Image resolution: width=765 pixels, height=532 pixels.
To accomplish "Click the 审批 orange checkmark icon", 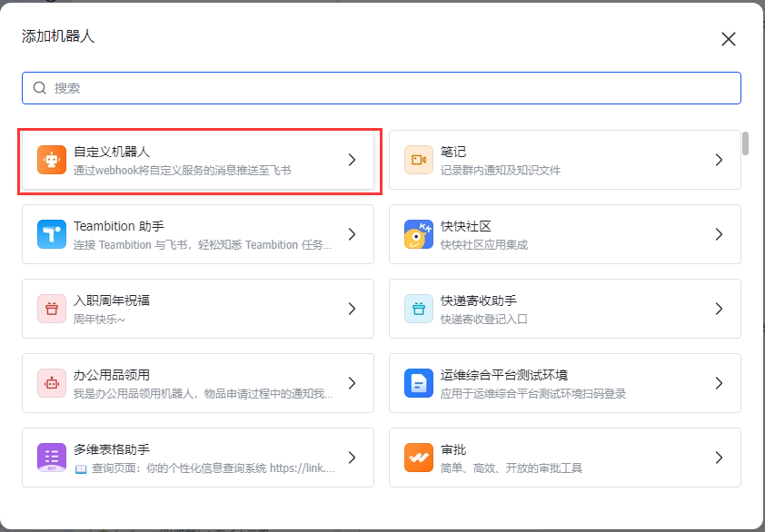I will [x=419, y=458].
